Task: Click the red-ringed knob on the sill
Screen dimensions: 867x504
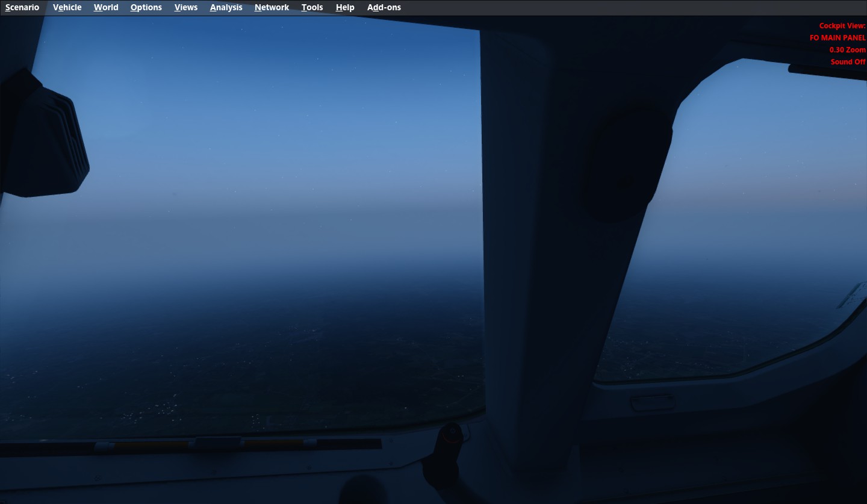Action: (450, 434)
